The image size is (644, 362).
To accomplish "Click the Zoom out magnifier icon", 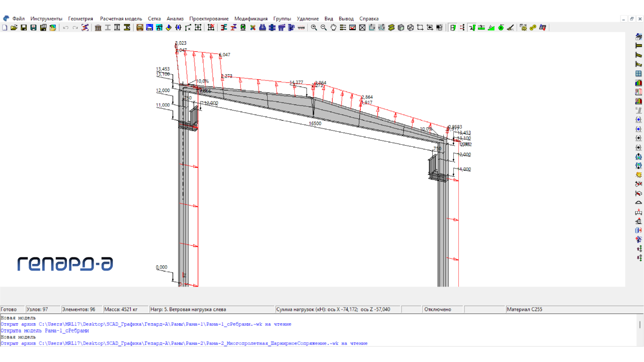I will coord(324,28).
